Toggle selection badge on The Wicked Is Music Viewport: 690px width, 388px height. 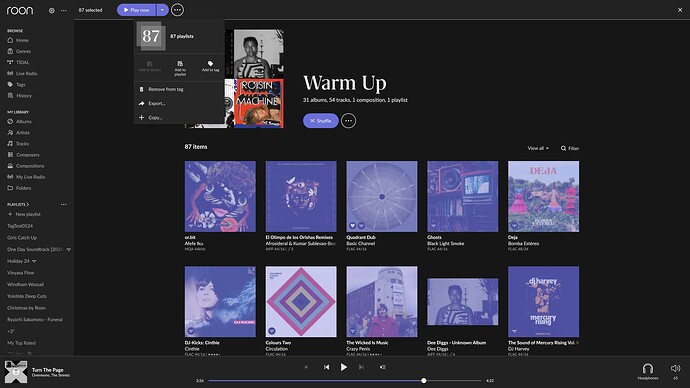[x=352, y=331]
